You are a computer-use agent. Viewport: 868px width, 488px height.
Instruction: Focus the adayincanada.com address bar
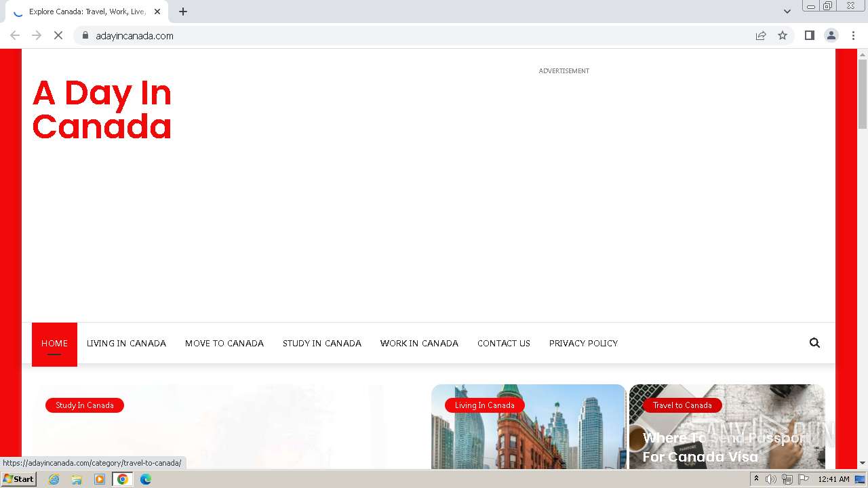(420, 35)
